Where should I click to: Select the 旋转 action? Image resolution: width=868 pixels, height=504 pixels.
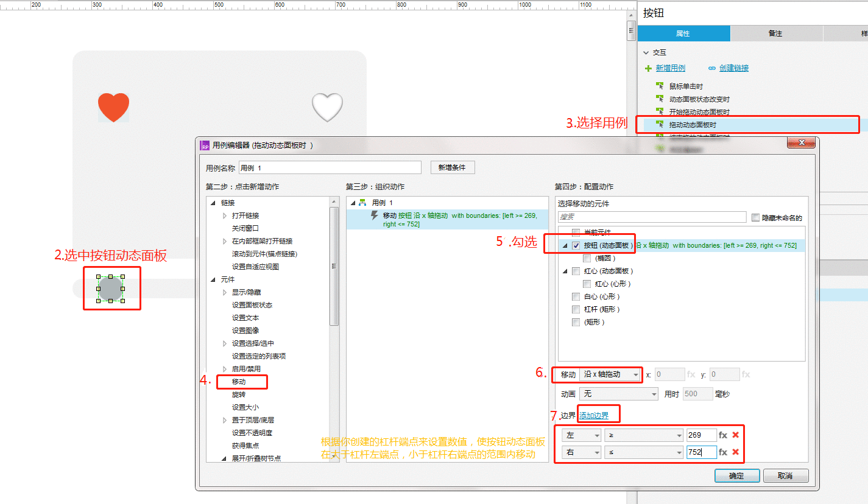[239, 394]
